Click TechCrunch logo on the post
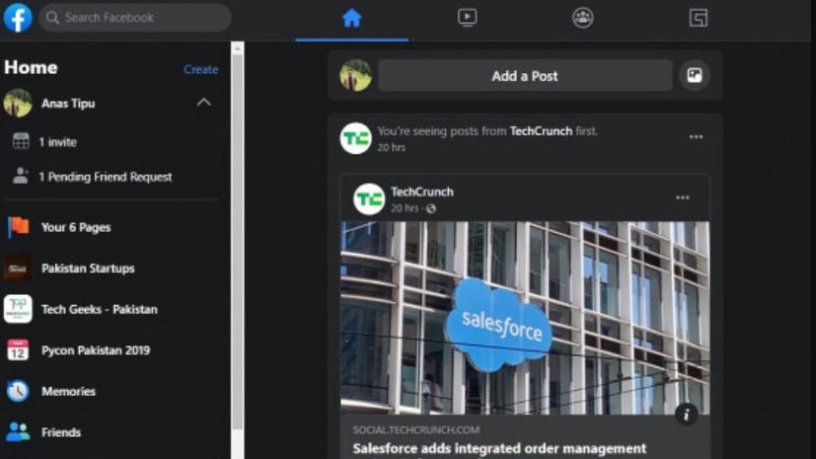Screen dimensions: 816x459 click(x=369, y=199)
